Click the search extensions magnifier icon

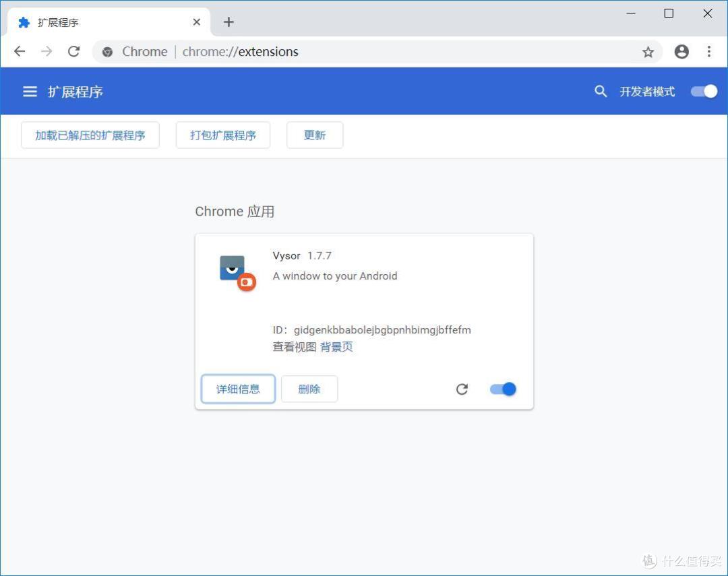click(601, 92)
